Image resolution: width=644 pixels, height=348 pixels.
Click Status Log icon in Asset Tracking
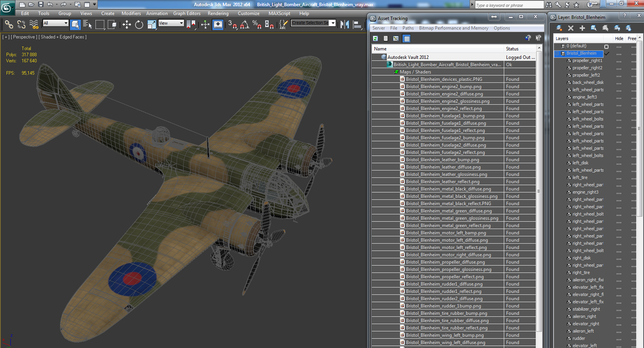(x=386, y=38)
